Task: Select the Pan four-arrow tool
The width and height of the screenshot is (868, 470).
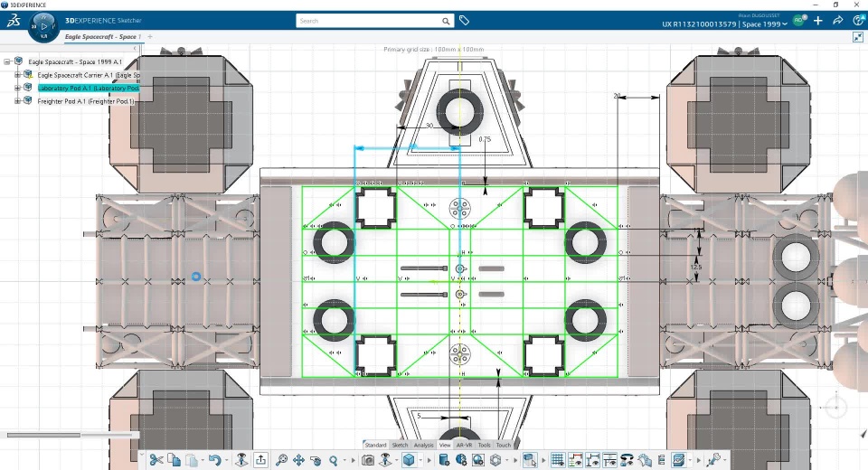Action: pos(299,460)
